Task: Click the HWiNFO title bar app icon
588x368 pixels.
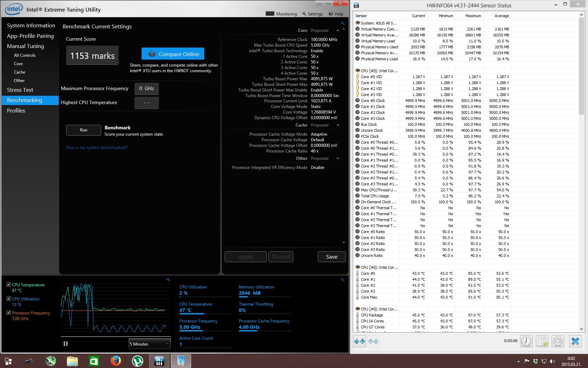Action: coord(356,5)
